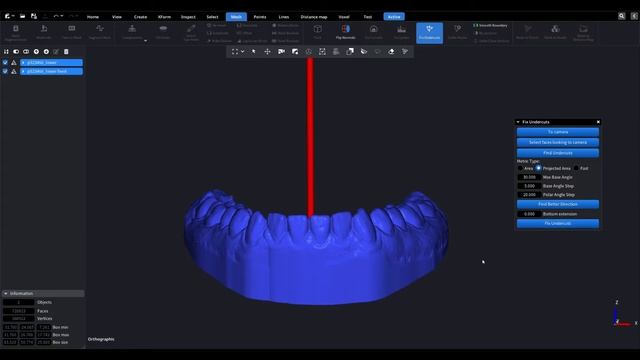The image size is (640, 360).
Task: Toggle visibility checkbox of the second scene object
Action: 5,71
